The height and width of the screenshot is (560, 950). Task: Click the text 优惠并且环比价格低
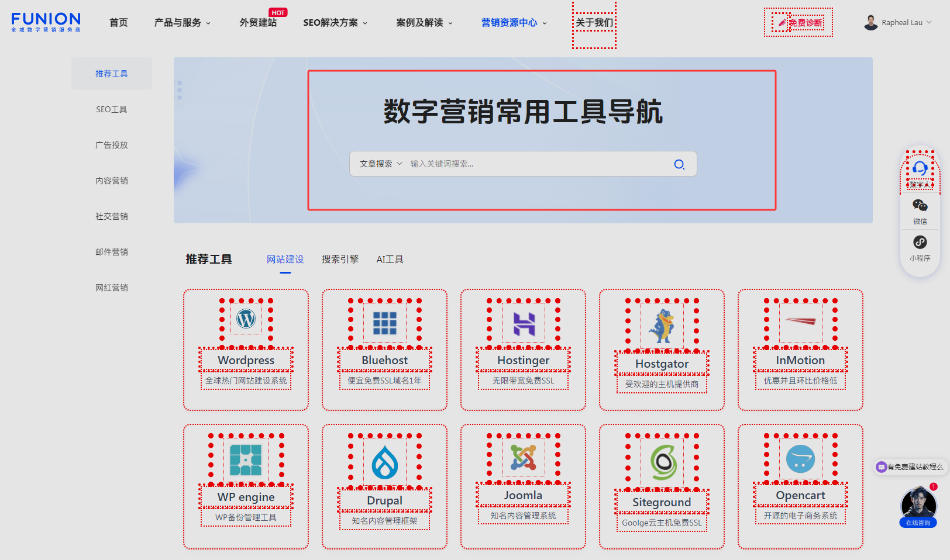pyautogui.click(x=801, y=381)
